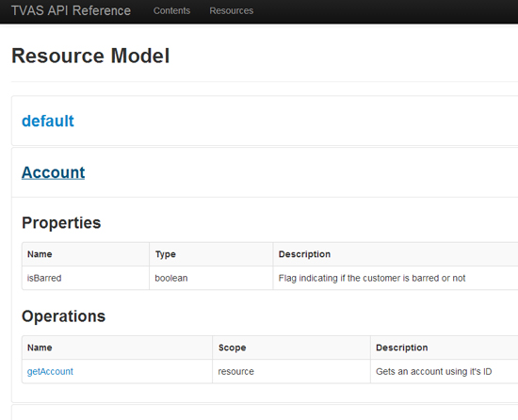Click the Operations section heading

click(63, 316)
